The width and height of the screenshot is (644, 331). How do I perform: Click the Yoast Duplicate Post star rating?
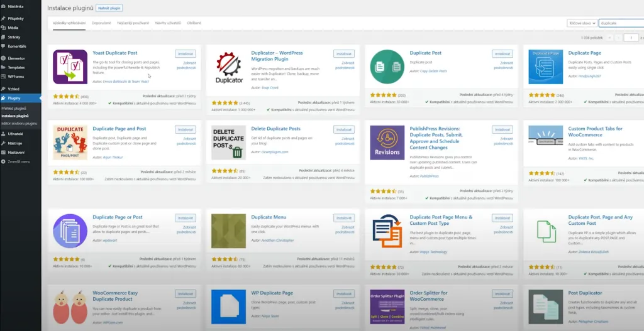click(x=66, y=96)
